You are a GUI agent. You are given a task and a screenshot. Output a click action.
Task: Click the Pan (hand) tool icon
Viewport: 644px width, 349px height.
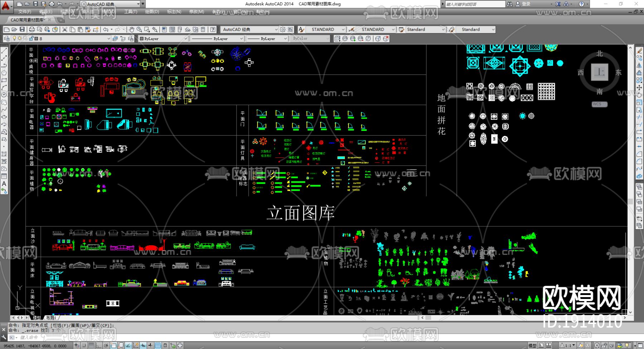click(132, 29)
